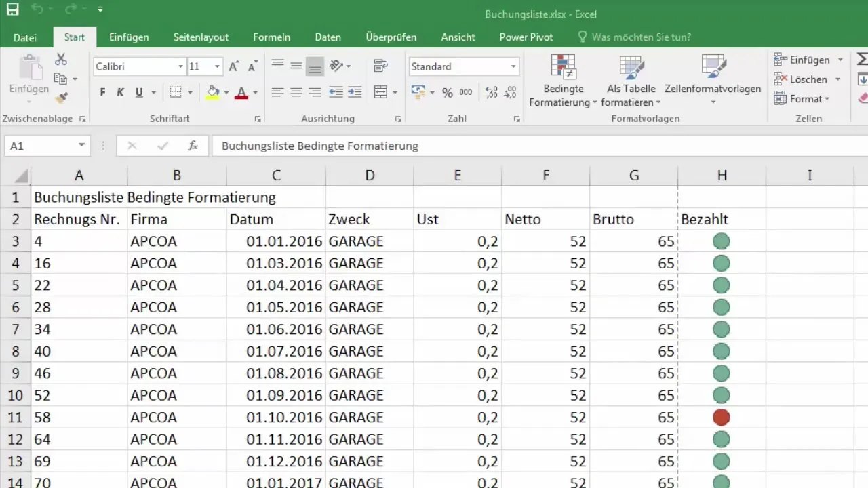Click the red Bezahlt circle in row 11
Viewport: 868px width, 488px height.
coord(722,418)
